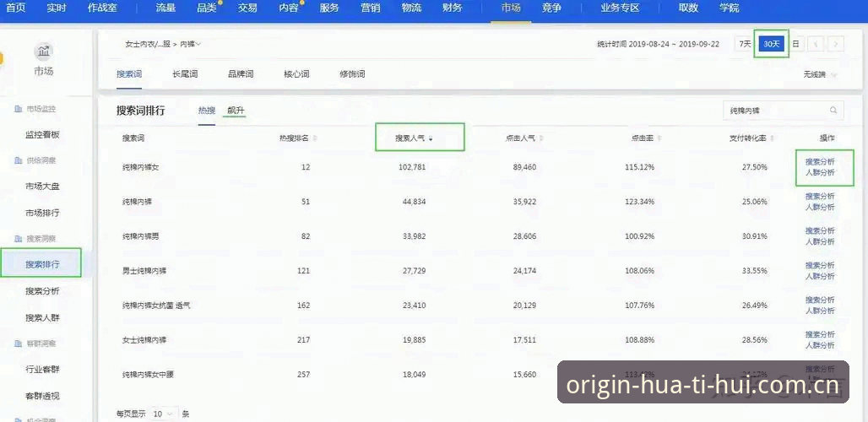The image size is (868, 422).
Task: Open 作战室 in top navigation
Action: (103, 8)
